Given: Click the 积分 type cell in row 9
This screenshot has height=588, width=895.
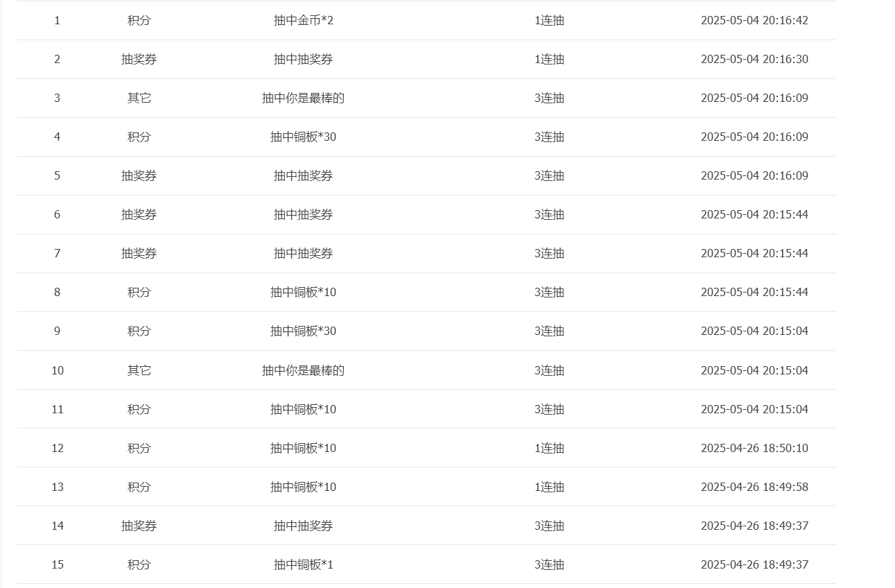Looking at the screenshot, I should (x=139, y=331).
